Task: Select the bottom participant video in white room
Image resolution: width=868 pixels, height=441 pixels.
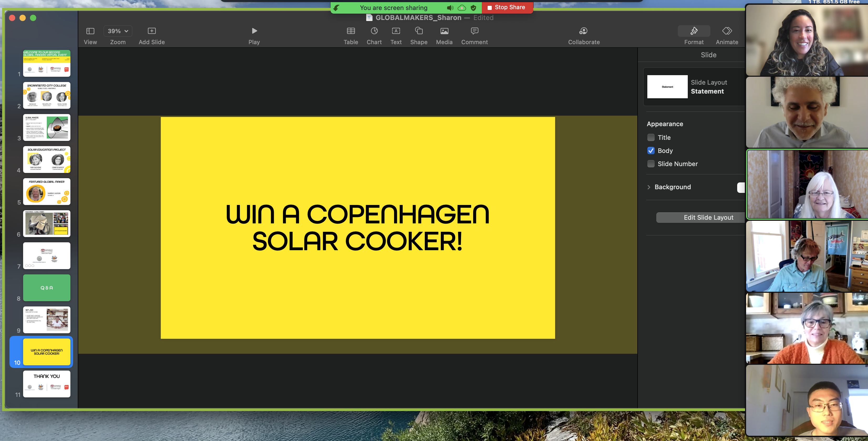Action: [x=807, y=400]
